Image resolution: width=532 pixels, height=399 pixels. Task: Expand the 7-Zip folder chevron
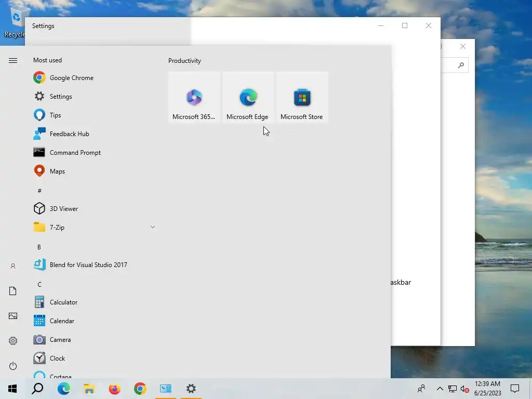pyautogui.click(x=153, y=227)
